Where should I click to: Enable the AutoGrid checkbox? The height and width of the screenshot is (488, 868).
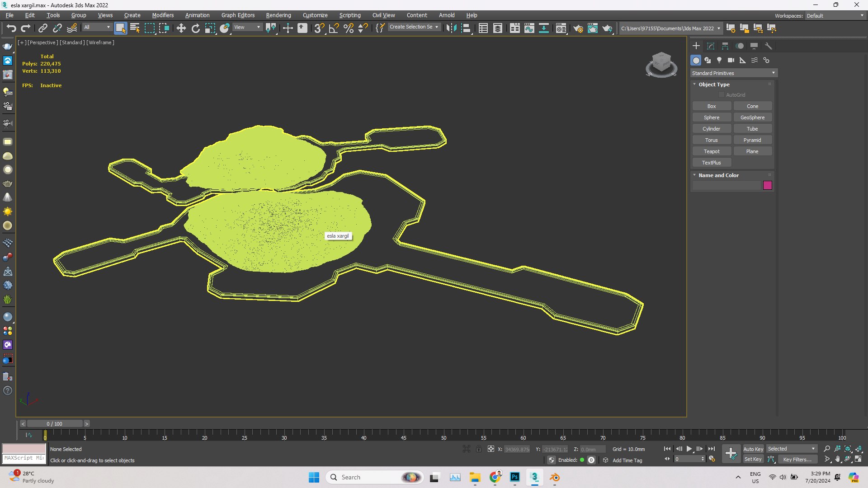point(722,95)
